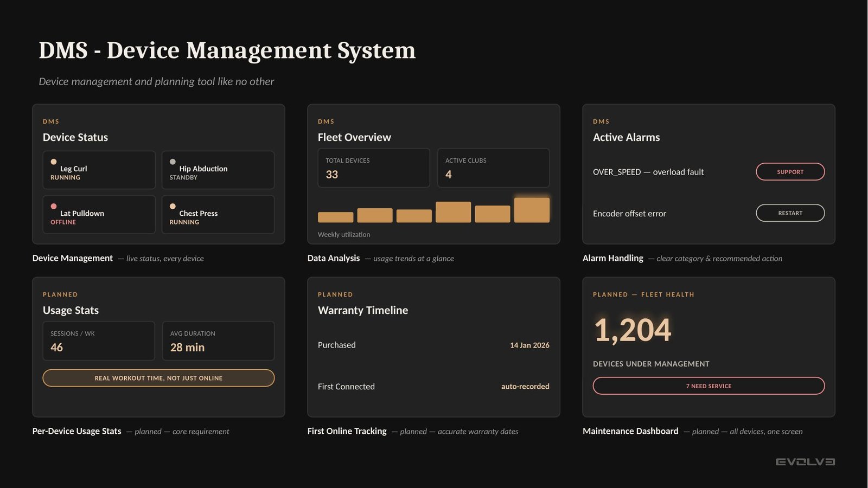Image resolution: width=868 pixels, height=488 pixels.
Task: Click the 7 NEED SERVICE pill
Action: [x=709, y=386]
